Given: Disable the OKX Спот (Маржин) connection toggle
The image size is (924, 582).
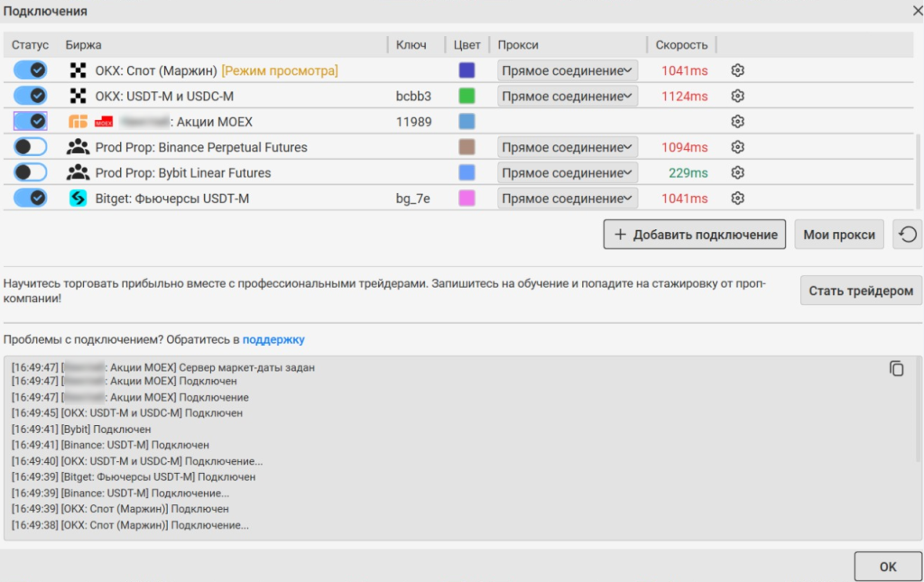Looking at the screenshot, I should click(x=31, y=70).
